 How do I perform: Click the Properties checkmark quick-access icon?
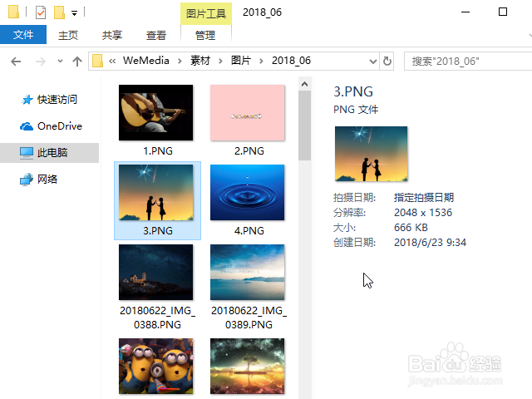coord(41,12)
